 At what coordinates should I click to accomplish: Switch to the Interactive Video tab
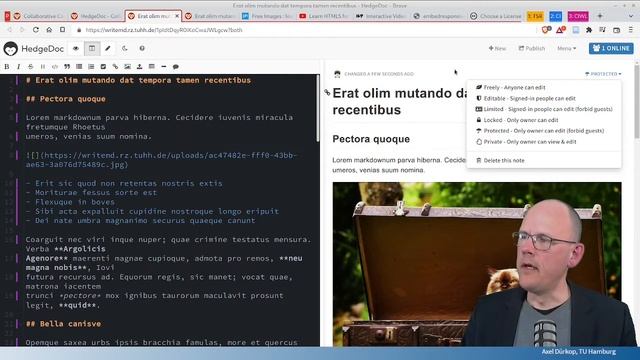381,16
